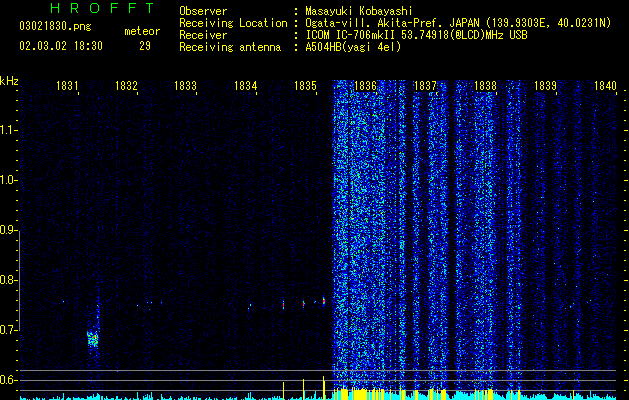Click observer name Masayuki Kobayashi
The image size is (629, 400).
click(359, 11)
